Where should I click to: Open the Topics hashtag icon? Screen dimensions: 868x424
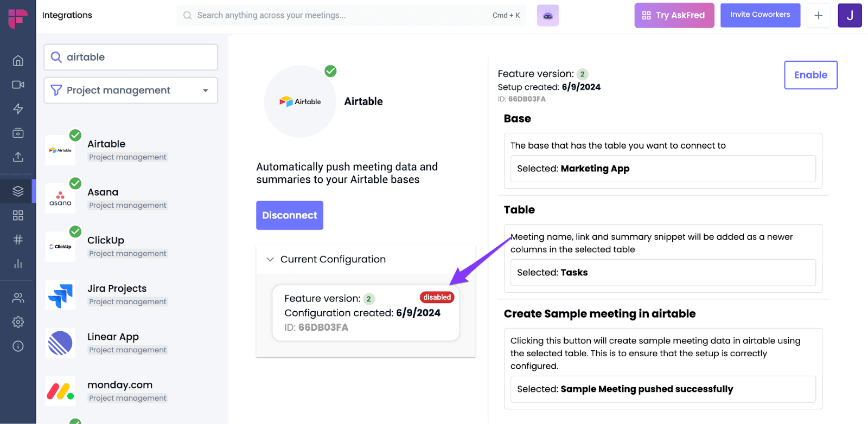point(18,240)
